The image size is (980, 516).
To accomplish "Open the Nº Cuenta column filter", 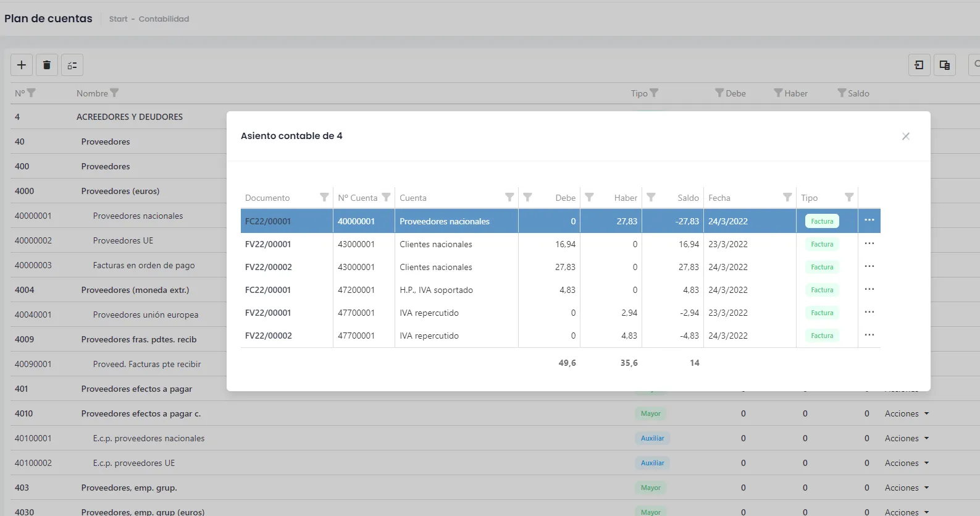I will point(386,197).
